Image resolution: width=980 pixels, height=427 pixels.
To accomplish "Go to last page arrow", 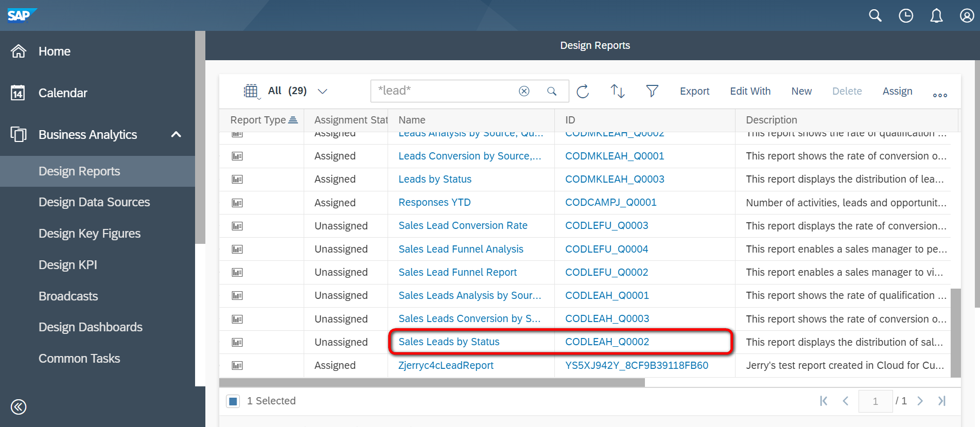I will point(942,401).
